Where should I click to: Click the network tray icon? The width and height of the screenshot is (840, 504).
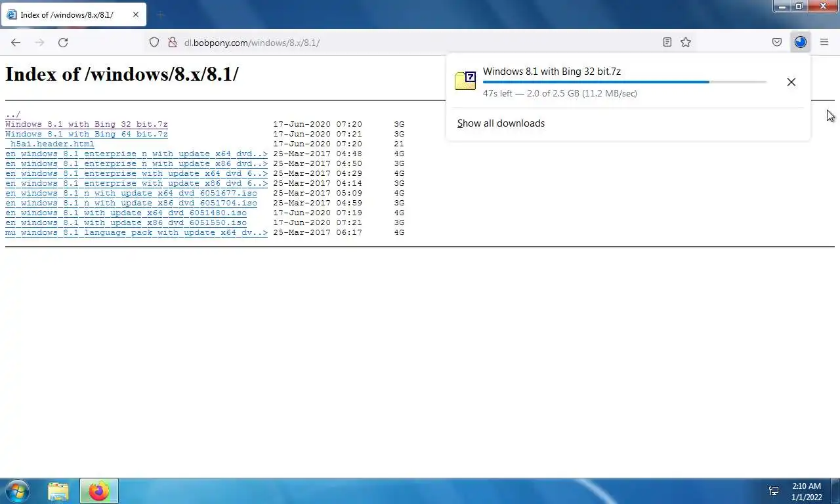coord(774,491)
